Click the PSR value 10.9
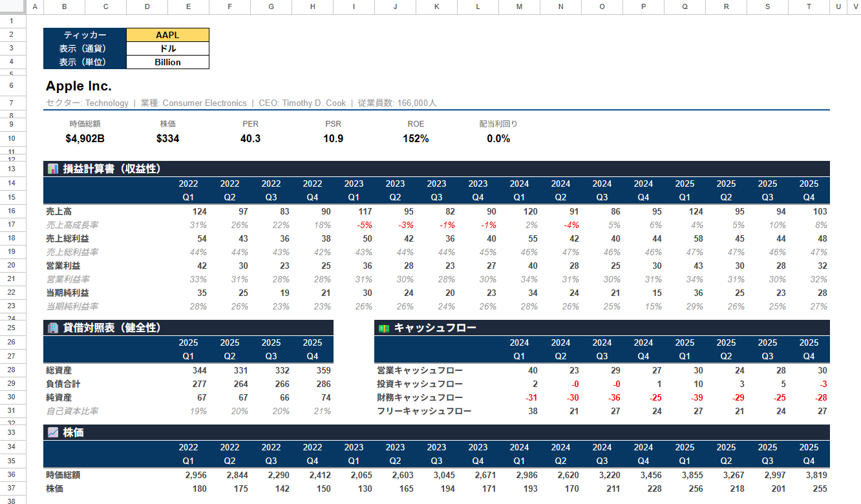861x504 pixels. [x=334, y=138]
